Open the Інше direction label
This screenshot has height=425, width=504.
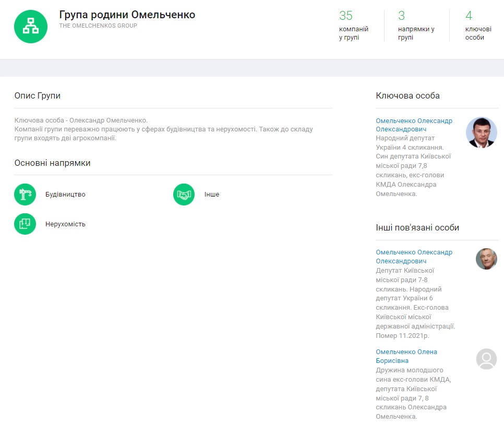click(212, 195)
